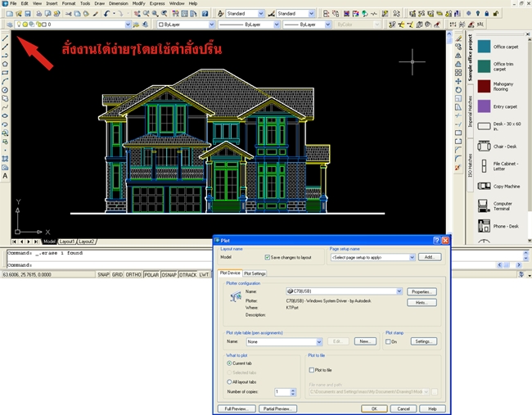The image size is (532, 415).
Task: Click the Number of copies stepper
Action: coord(293,392)
